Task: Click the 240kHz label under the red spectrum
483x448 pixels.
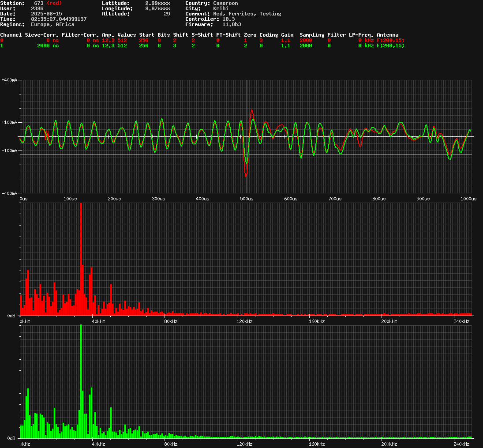Action: pos(461,322)
